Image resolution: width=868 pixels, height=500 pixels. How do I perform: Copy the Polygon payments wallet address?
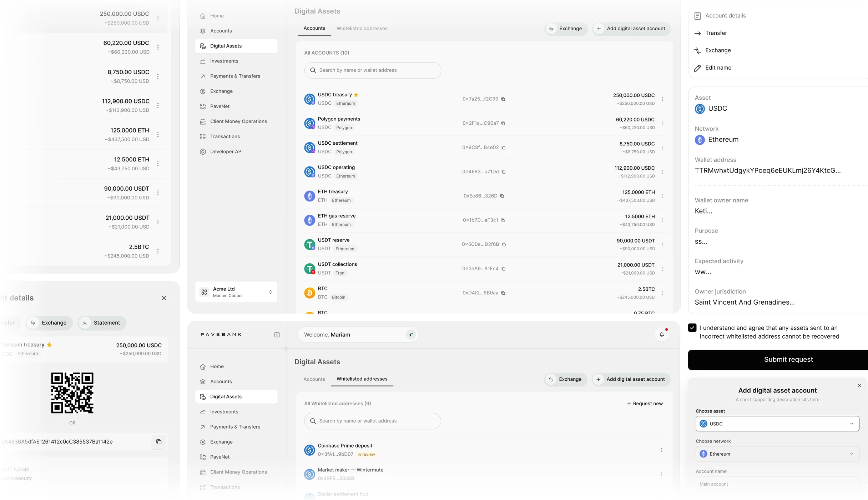click(x=503, y=124)
